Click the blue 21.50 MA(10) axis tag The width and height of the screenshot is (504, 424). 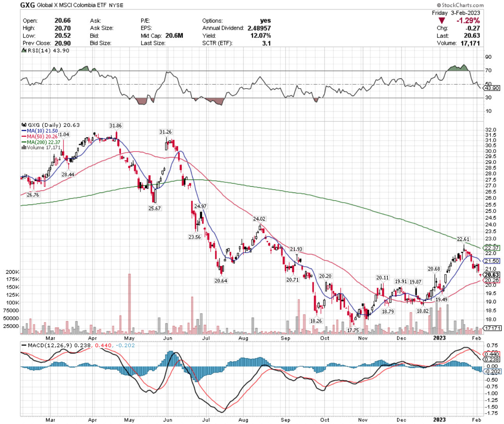[492, 261]
